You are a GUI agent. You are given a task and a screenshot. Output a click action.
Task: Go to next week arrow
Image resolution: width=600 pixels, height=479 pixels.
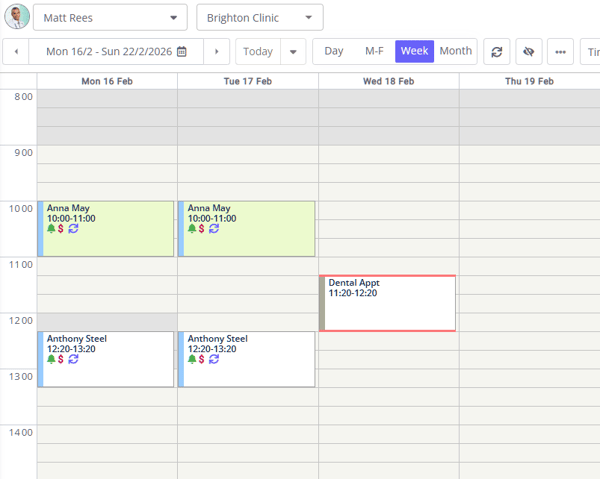click(x=216, y=52)
